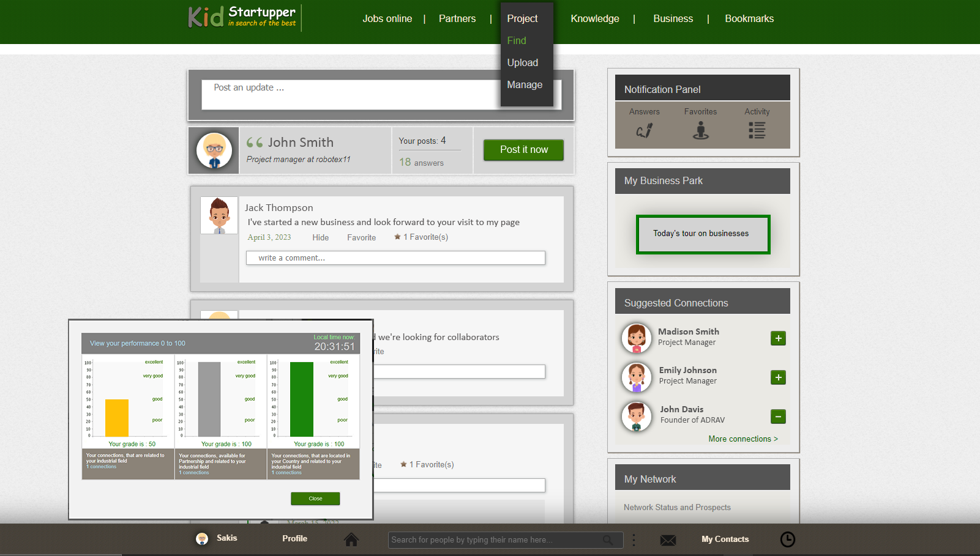Click the search magnifier icon
980x556 pixels.
608,539
